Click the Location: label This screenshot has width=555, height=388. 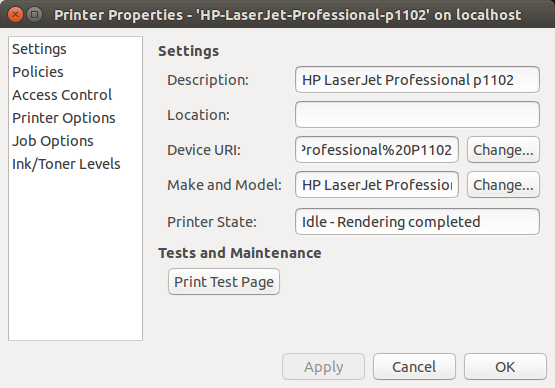198,115
